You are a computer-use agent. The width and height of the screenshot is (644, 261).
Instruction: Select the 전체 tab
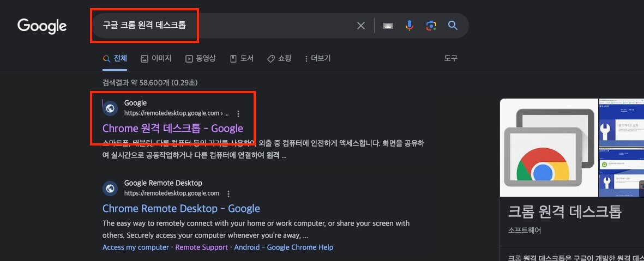(115, 59)
